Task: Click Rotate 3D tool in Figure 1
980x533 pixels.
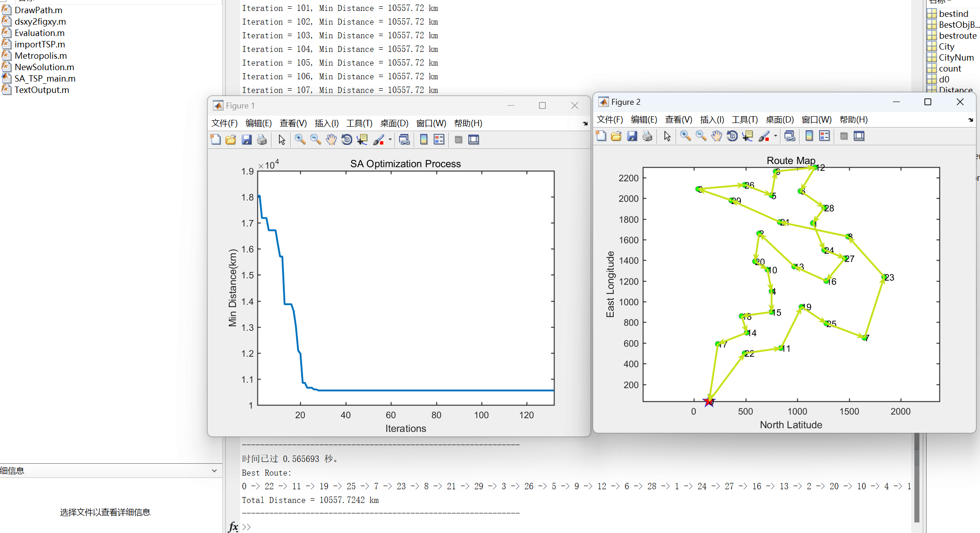Action: pyautogui.click(x=347, y=140)
